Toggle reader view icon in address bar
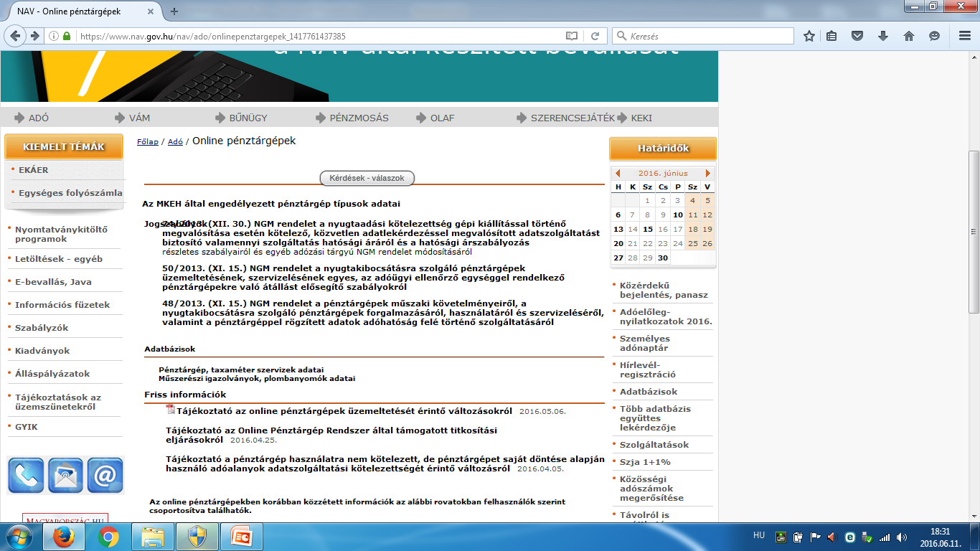Image resolution: width=980 pixels, height=551 pixels. click(571, 36)
